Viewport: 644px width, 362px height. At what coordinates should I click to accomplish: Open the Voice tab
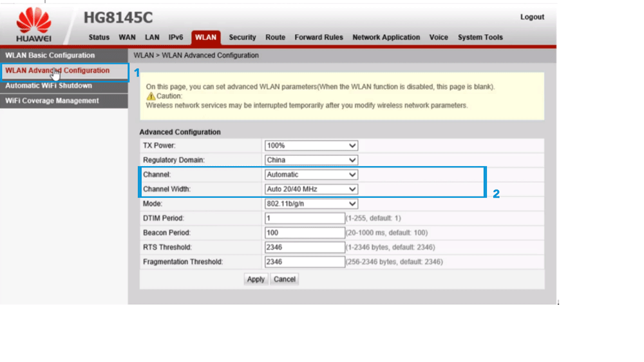(439, 37)
